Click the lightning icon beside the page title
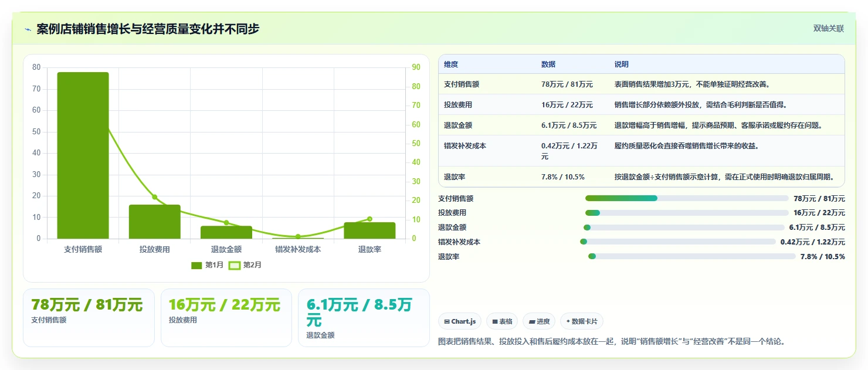Image resolution: width=868 pixels, height=370 pixels. [28, 29]
